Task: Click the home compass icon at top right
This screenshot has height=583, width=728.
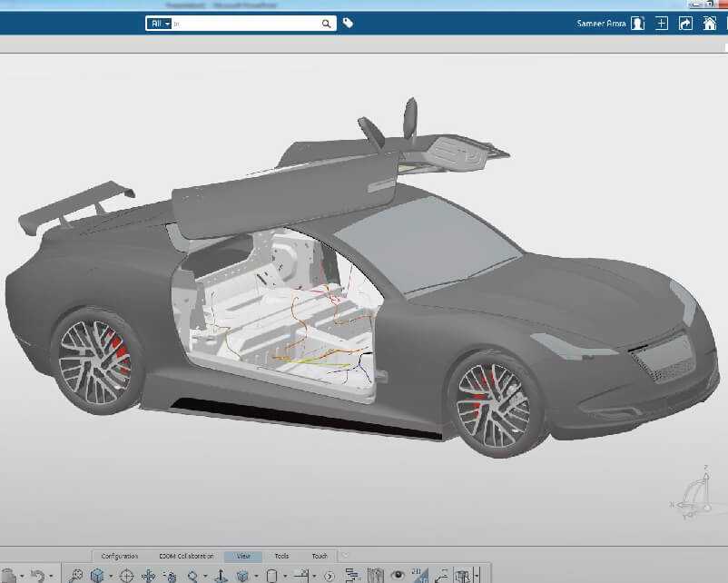Action: click(x=711, y=23)
